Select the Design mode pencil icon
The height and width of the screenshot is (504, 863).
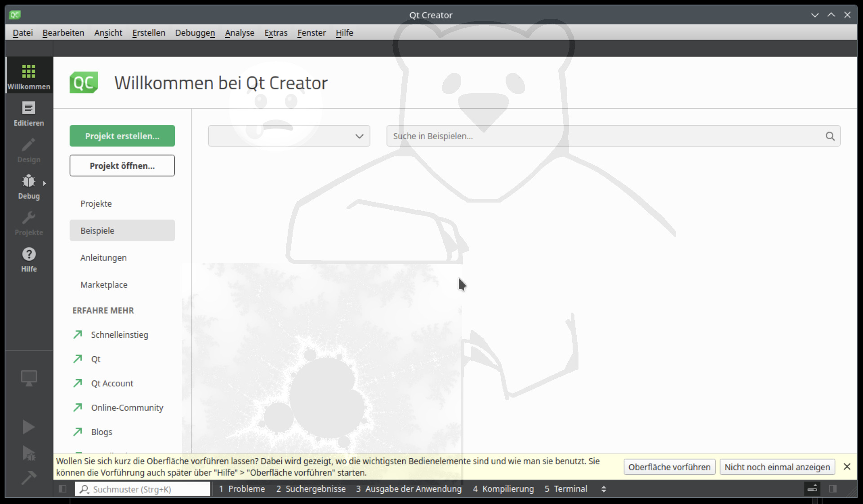click(29, 145)
